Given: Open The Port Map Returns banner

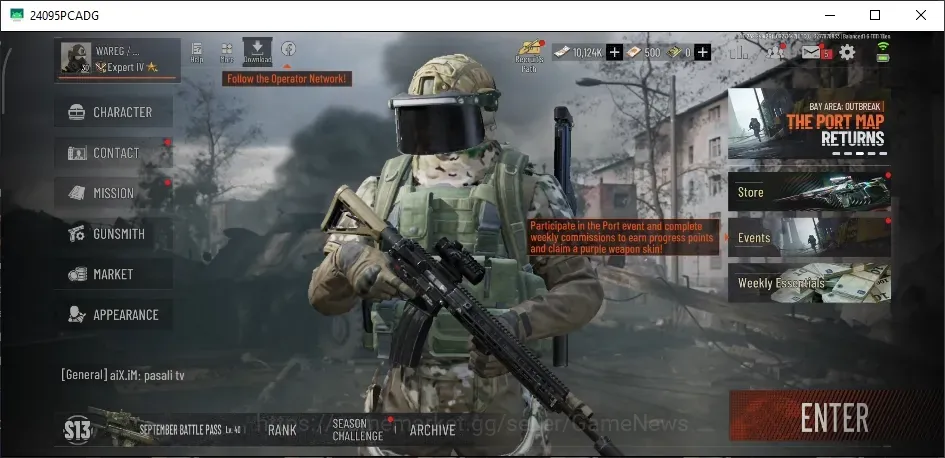Looking at the screenshot, I should coord(809,124).
